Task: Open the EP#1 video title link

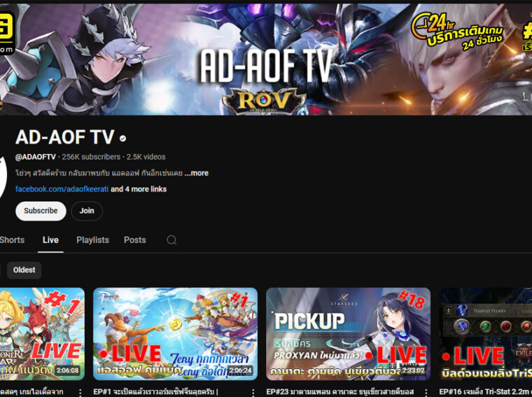Action: coord(167,392)
